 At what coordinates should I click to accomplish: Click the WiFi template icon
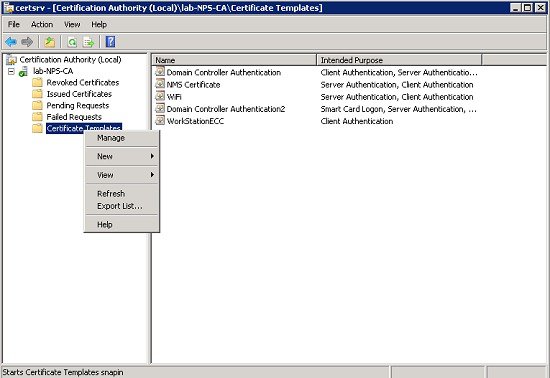[x=160, y=96]
